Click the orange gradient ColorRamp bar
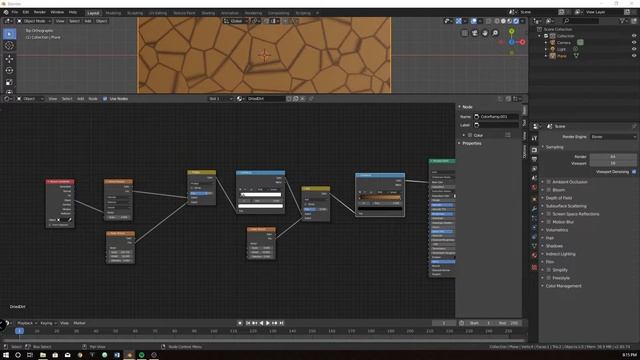 [x=380, y=198]
